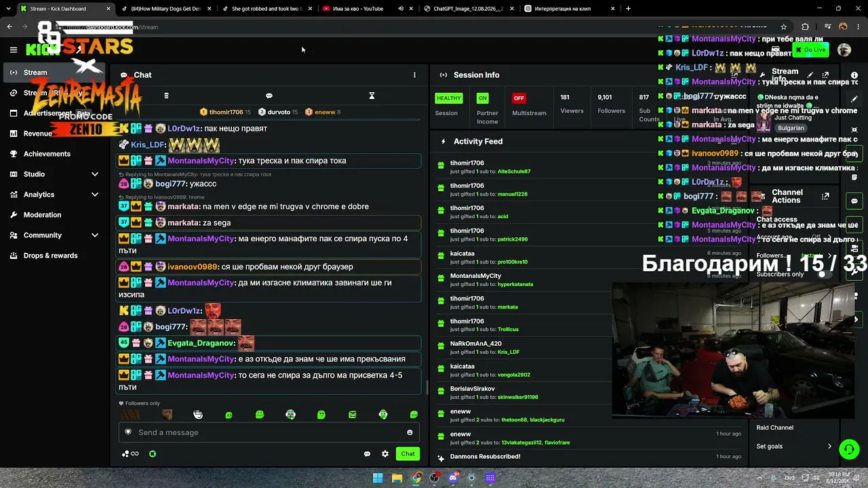Click the Go Live button

811,49
